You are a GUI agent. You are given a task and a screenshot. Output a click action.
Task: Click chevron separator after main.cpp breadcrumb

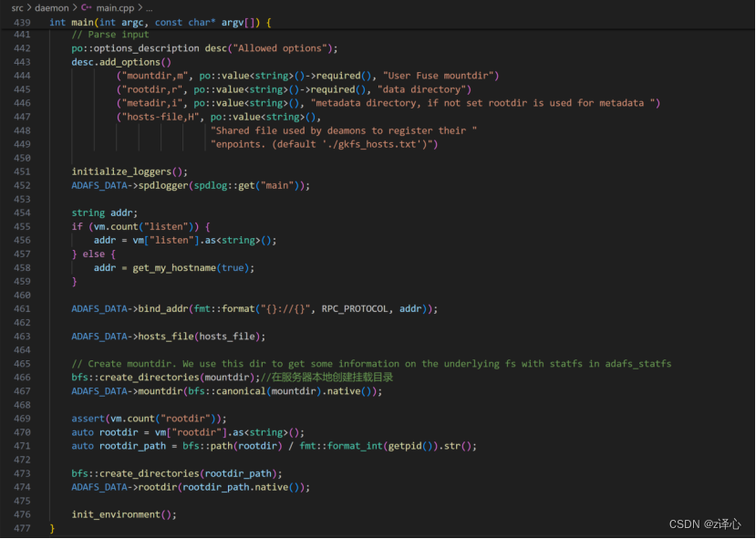point(138,7)
